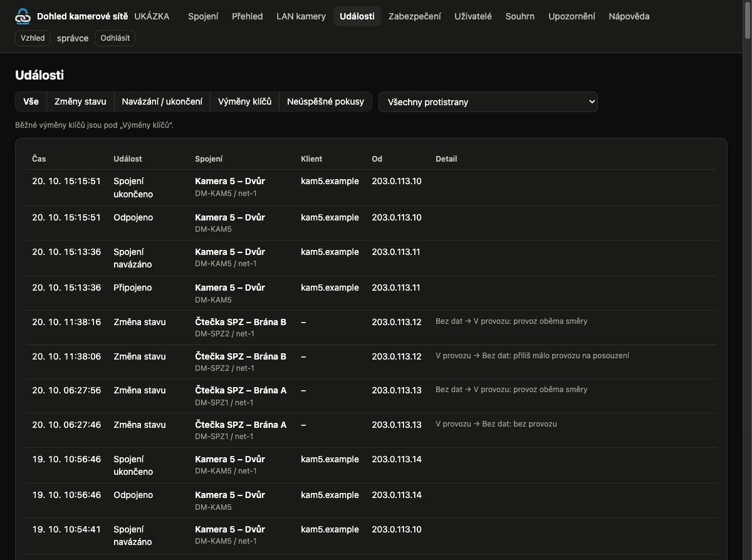
Task: Click 'DM-SPZ1 / net-1' under 06:27:56 row
Action: (x=224, y=402)
